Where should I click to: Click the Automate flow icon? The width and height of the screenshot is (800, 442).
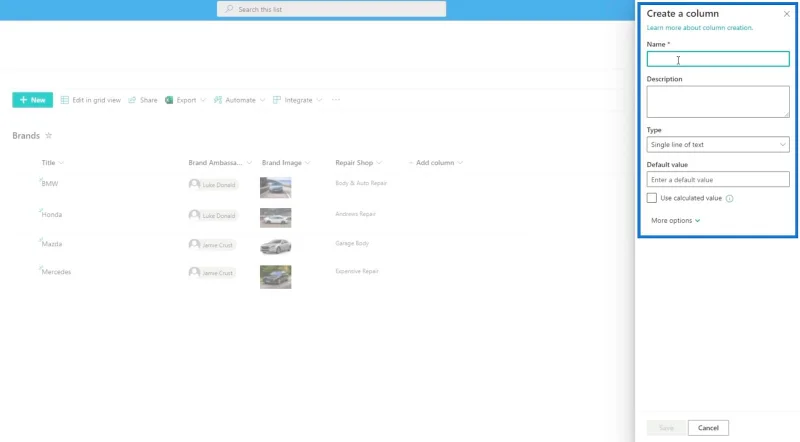[x=218, y=100]
